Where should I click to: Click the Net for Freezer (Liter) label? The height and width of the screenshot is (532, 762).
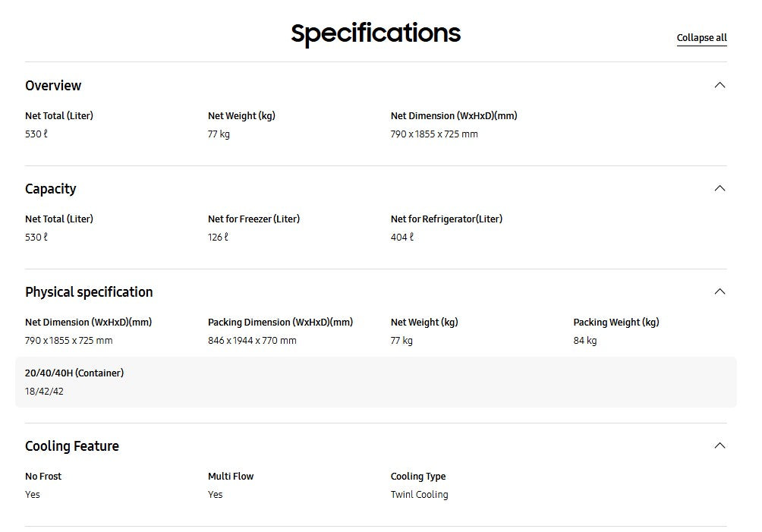[253, 219]
